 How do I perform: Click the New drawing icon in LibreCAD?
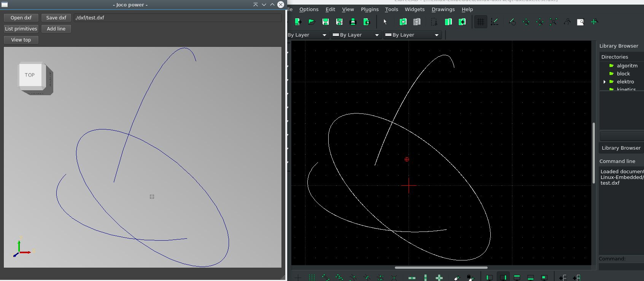pyautogui.click(x=298, y=22)
